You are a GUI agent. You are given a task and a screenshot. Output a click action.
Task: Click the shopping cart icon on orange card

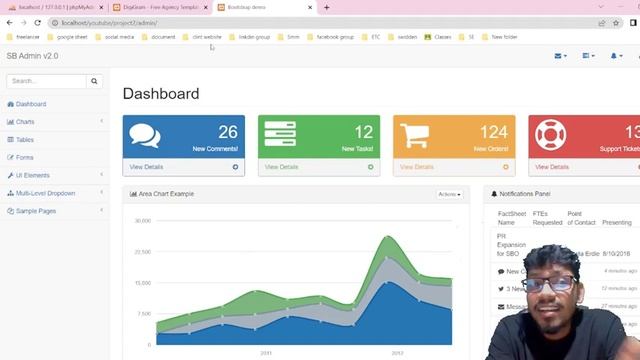click(415, 136)
